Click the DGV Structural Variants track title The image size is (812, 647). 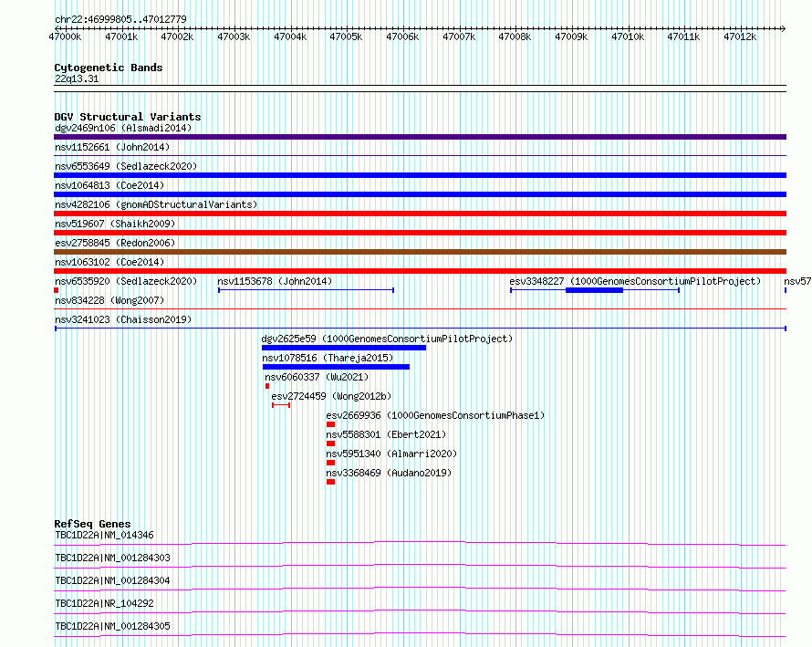click(x=128, y=117)
